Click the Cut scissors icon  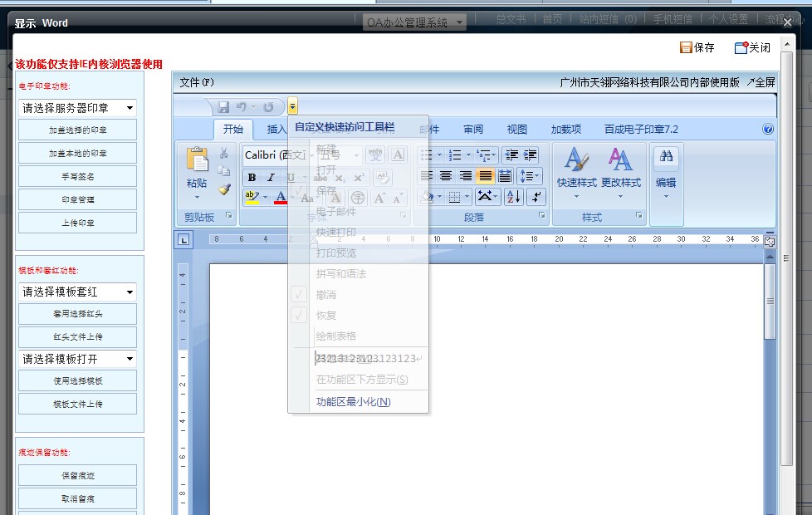click(x=223, y=153)
